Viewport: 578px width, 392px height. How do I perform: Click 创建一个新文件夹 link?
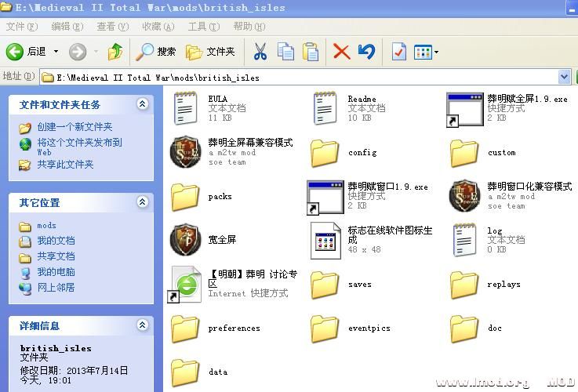click(75, 127)
